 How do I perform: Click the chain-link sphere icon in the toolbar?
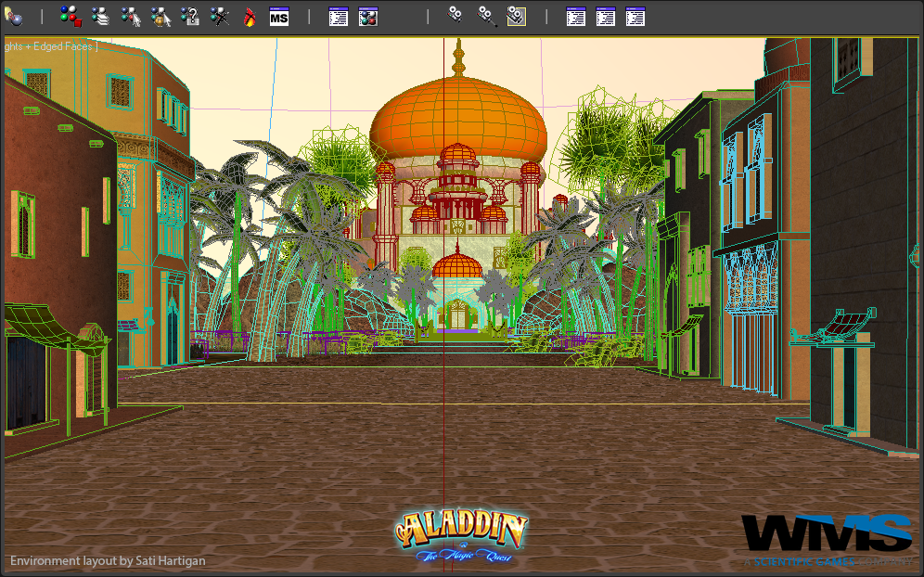(x=13, y=17)
